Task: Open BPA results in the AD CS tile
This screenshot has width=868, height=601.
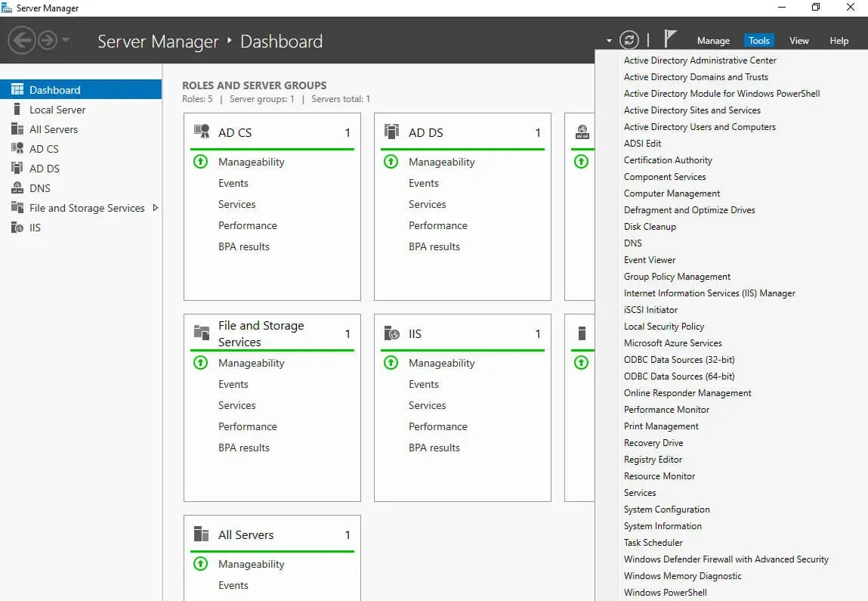Action: [243, 246]
